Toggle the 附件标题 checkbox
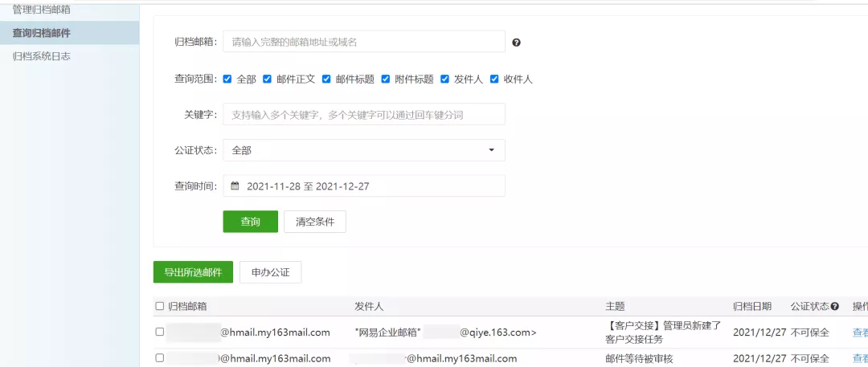Image resolution: width=868 pixels, height=367 pixels. (386, 80)
